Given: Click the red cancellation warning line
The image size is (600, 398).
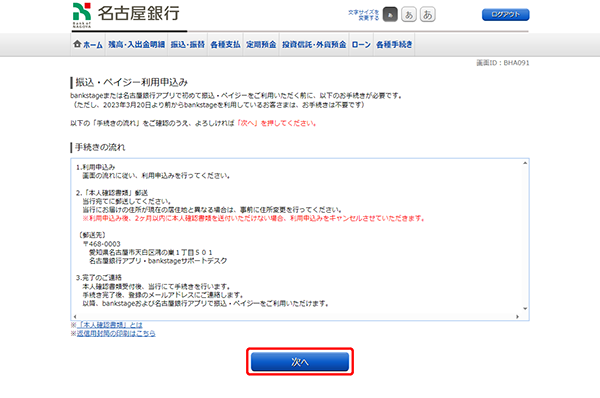Looking at the screenshot, I should pyautogui.click(x=254, y=218).
